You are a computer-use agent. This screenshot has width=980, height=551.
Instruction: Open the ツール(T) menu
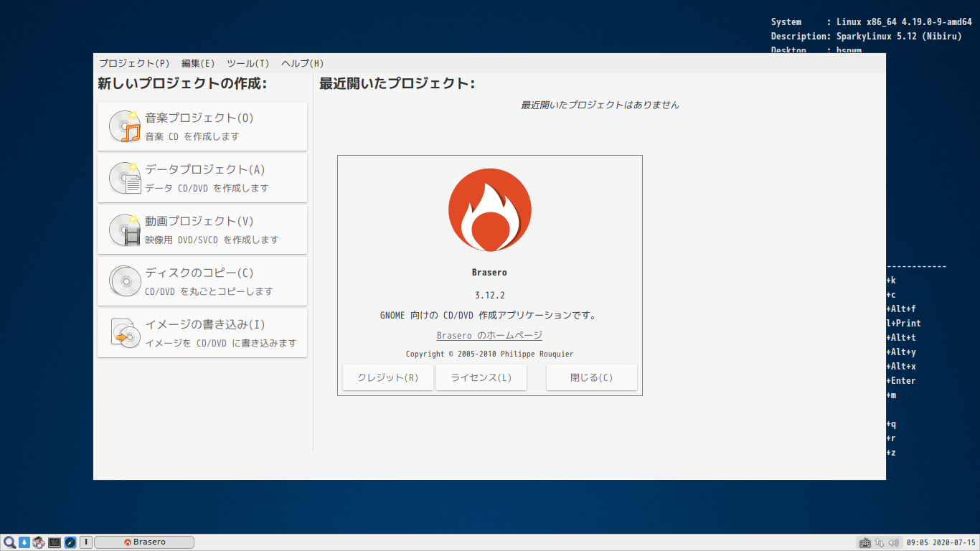pyautogui.click(x=248, y=63)
